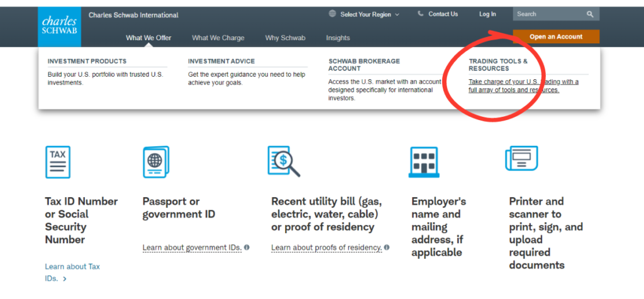The width and height of the screenshot is (644, 299).
Task: Open the What We Charge menu
Action: coord(218,38)
